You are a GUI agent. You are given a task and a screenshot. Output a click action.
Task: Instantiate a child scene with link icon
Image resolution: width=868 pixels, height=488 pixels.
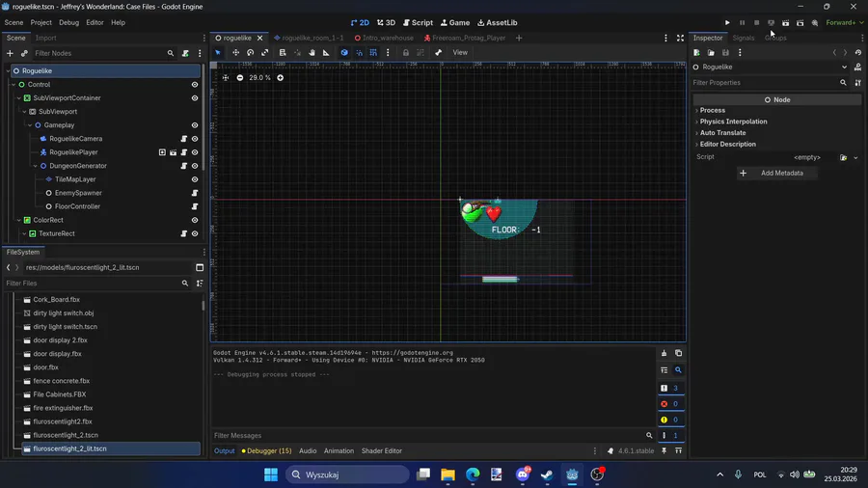[x=24, y=53]
